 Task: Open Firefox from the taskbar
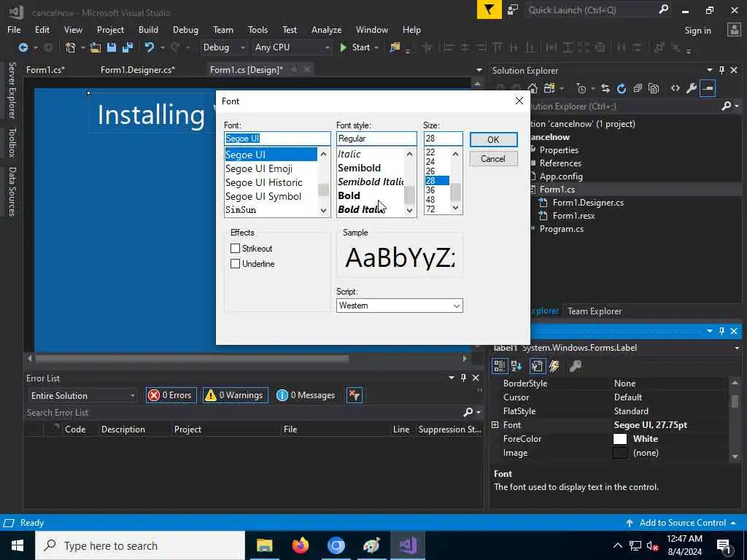click(x=300, y=545)
